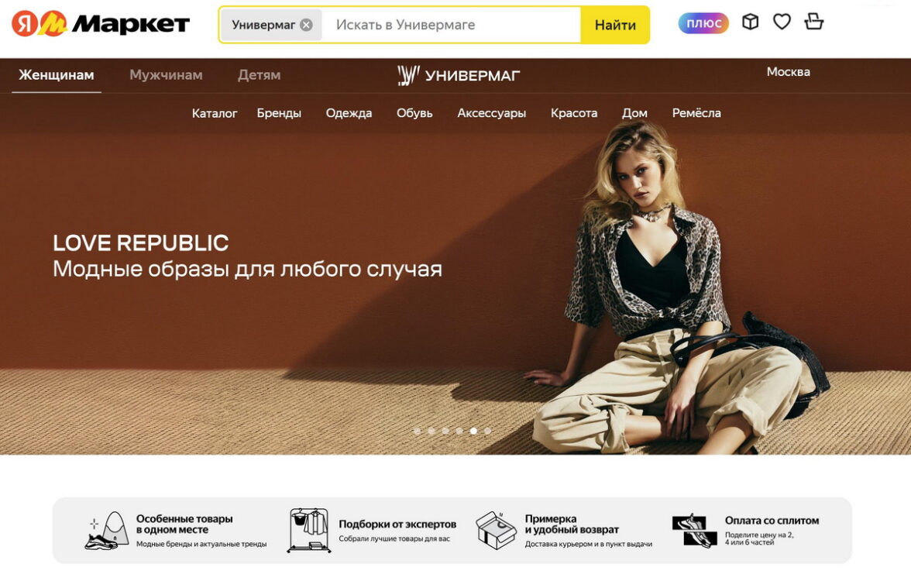Click the yellow Найти search button

(x=615, y=25)
